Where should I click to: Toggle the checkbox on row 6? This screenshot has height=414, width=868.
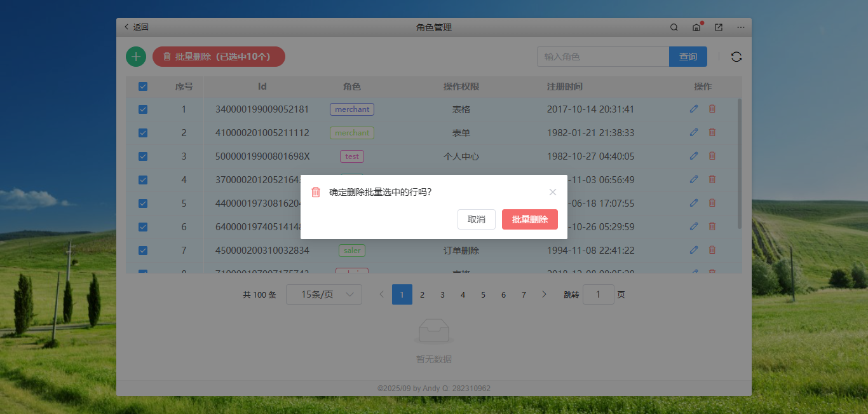142,226
